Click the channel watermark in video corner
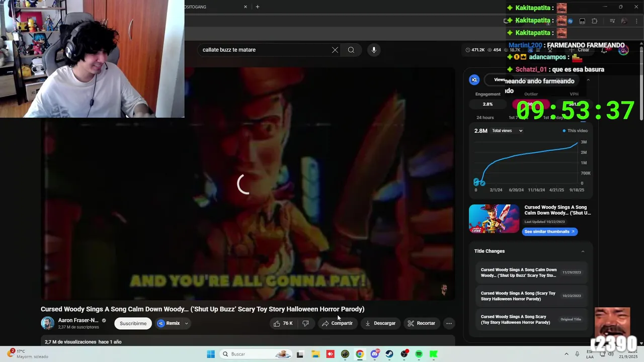 point(444,289)
